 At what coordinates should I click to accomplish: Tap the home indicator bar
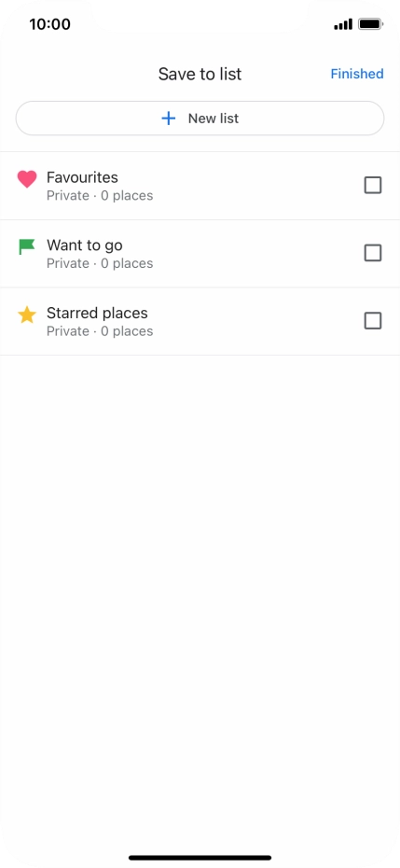click(200, 858)
